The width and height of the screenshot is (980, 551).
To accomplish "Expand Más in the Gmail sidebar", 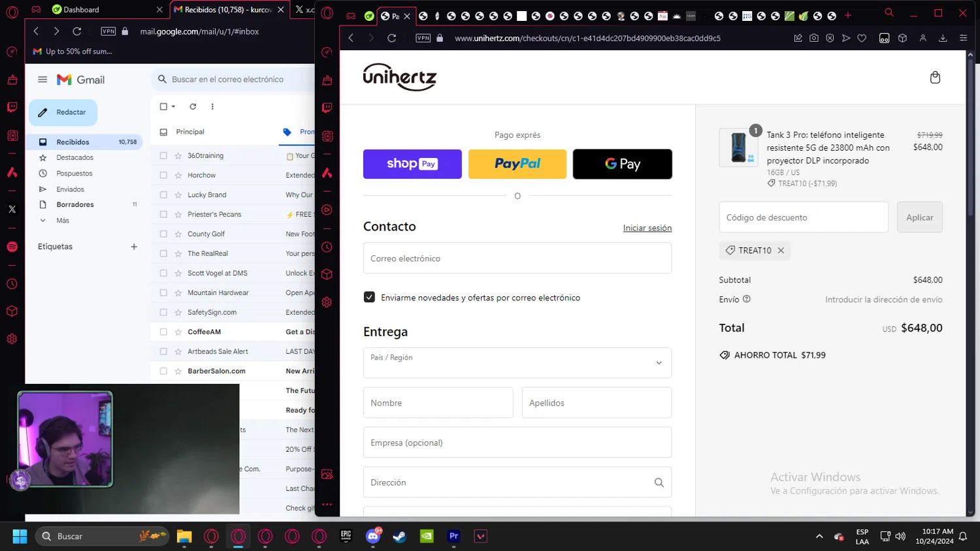I will tap(63, 221).
